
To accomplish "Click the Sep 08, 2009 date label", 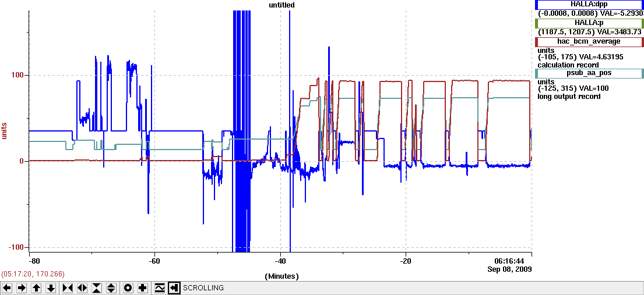I will pos(510,269).
